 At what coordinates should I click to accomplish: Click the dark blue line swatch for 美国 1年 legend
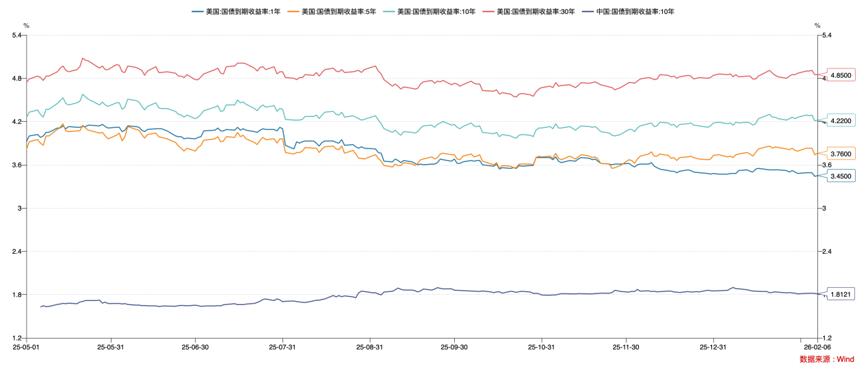tap(198, 12)
